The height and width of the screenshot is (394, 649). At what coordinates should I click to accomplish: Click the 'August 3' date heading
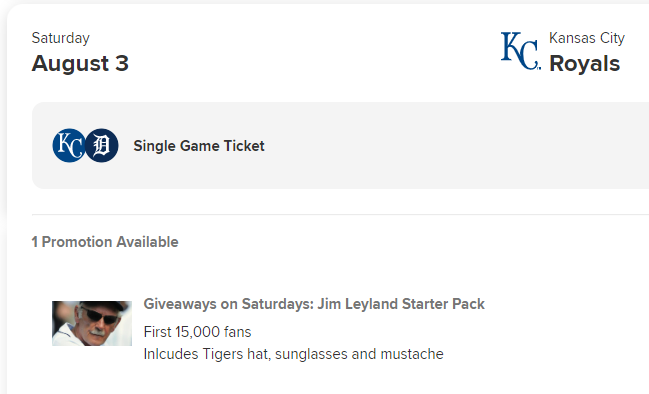pyautogui.click(x=80, y=63)
